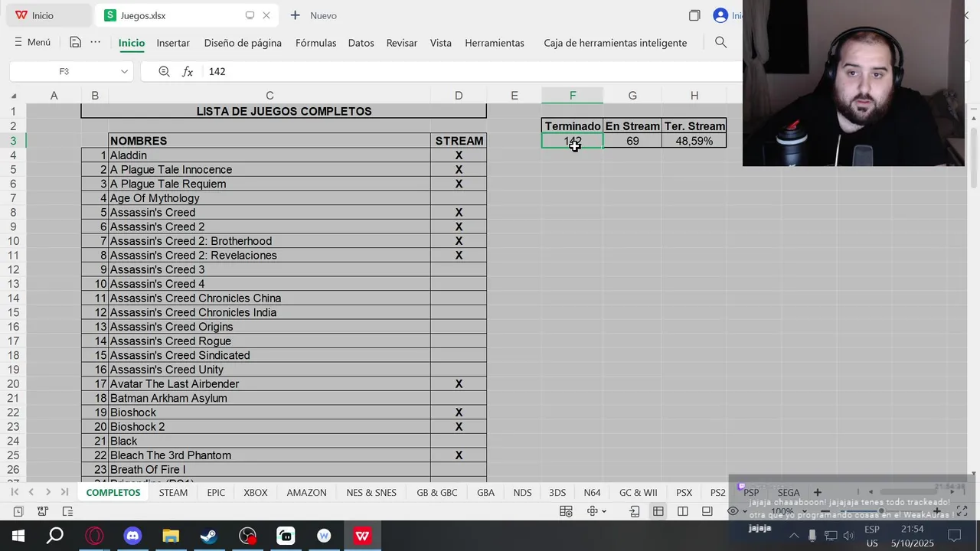Click the presentation mode icon on Juegos.xlsx tab

(250, 15)
